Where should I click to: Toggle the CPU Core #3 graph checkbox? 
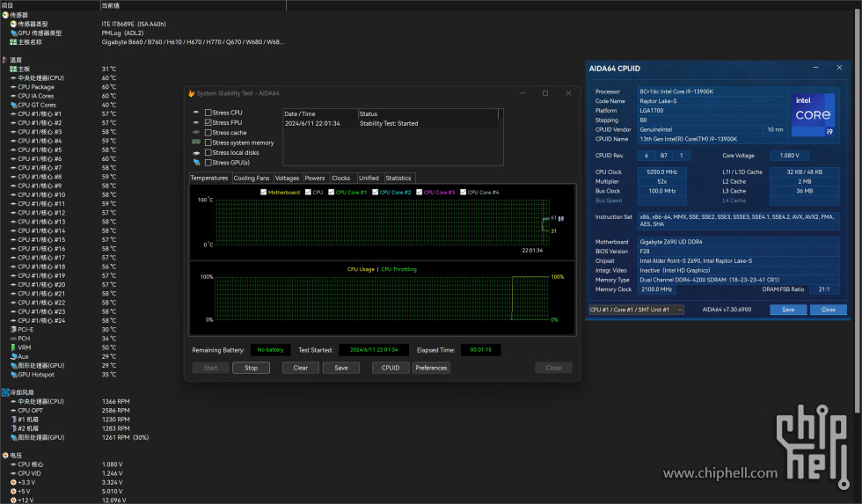pyautogui.click(x=419, y=193)
